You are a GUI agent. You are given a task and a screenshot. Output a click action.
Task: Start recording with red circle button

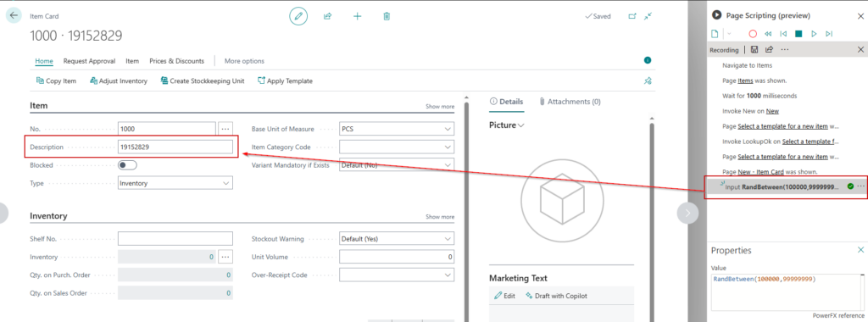point(753,34)
